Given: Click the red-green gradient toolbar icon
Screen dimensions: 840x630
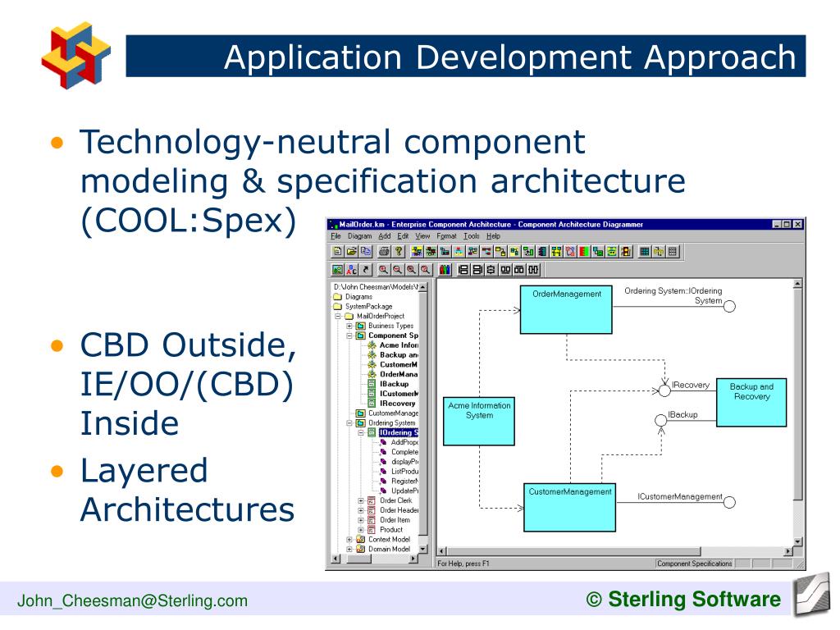Looking at the screenshot, I should [584, 251].
